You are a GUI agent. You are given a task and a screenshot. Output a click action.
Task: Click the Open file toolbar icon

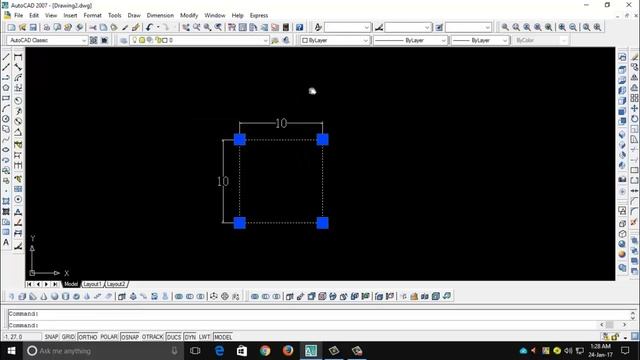[x=22, y=27]
